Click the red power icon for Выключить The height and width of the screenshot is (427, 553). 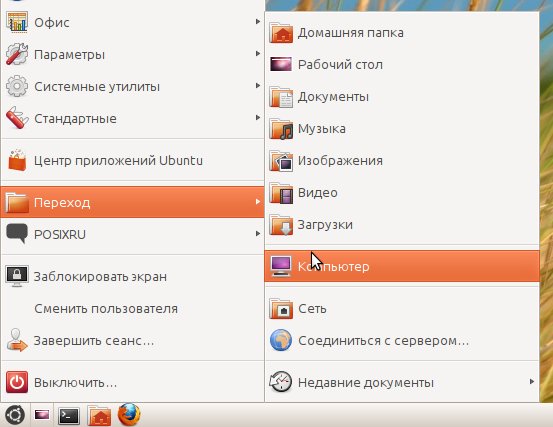pos(17,382)
